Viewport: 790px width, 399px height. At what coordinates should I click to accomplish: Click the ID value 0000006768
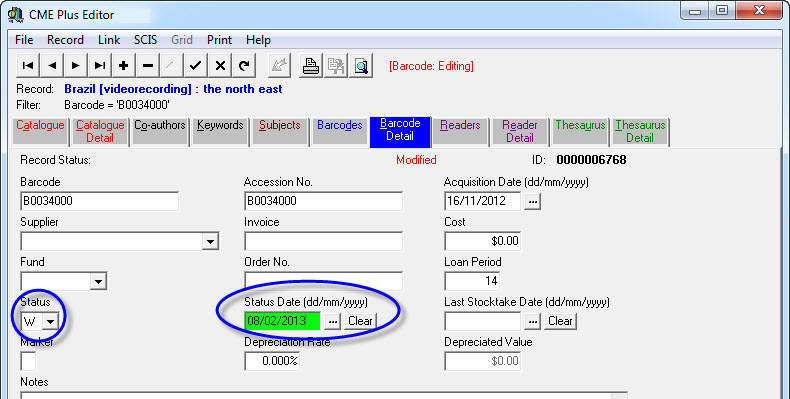pos(591,160)
